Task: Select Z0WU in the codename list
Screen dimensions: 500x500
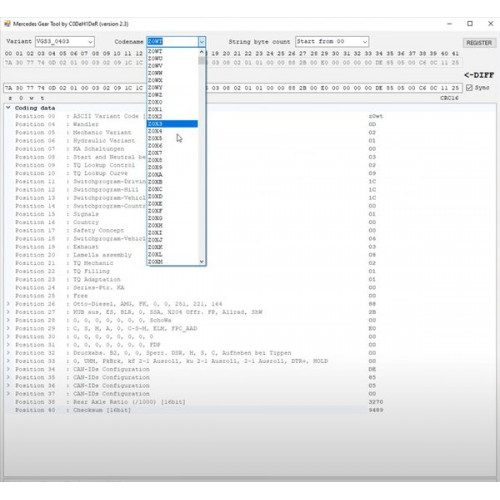Action: coord(172,58)
